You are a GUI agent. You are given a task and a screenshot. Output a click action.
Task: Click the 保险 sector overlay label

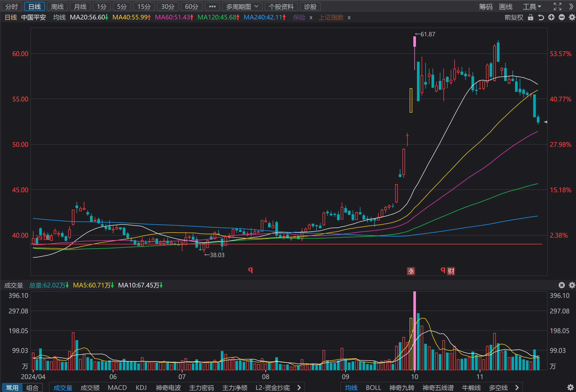click(299, 17)
